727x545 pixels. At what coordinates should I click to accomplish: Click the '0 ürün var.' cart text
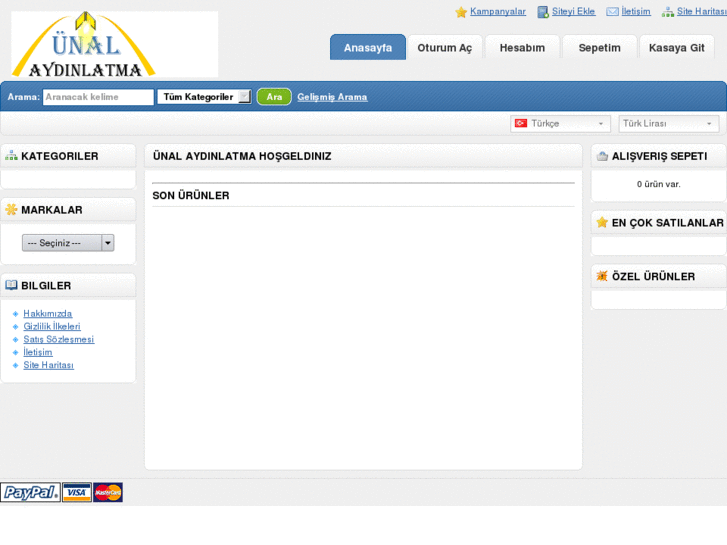click(x=658, y=184)
